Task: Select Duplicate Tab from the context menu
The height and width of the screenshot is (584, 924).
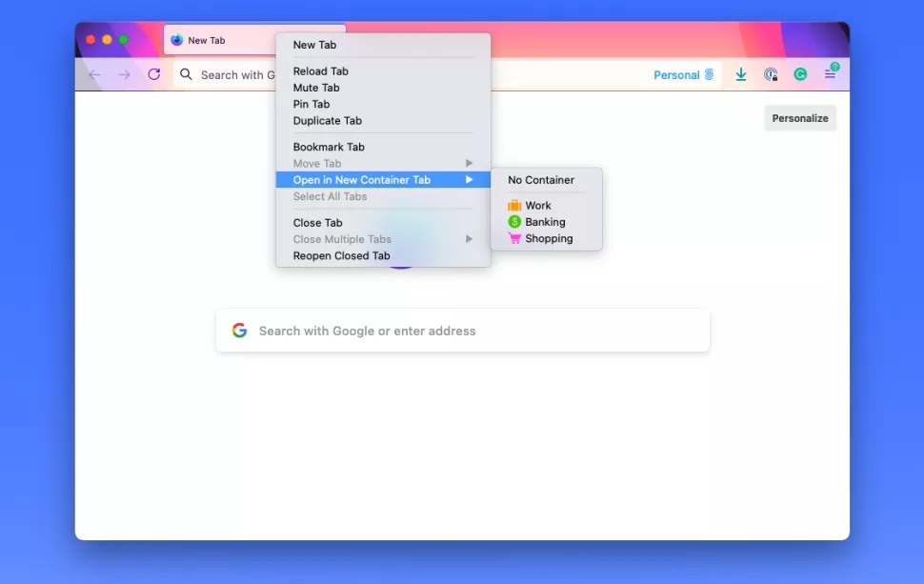Action: pyautogui.click(x=328, y=121)
